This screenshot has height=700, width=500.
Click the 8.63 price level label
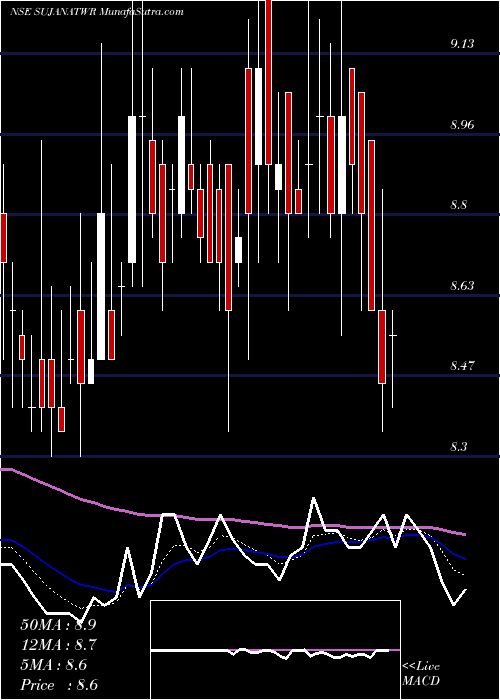(x=462, y=285)
